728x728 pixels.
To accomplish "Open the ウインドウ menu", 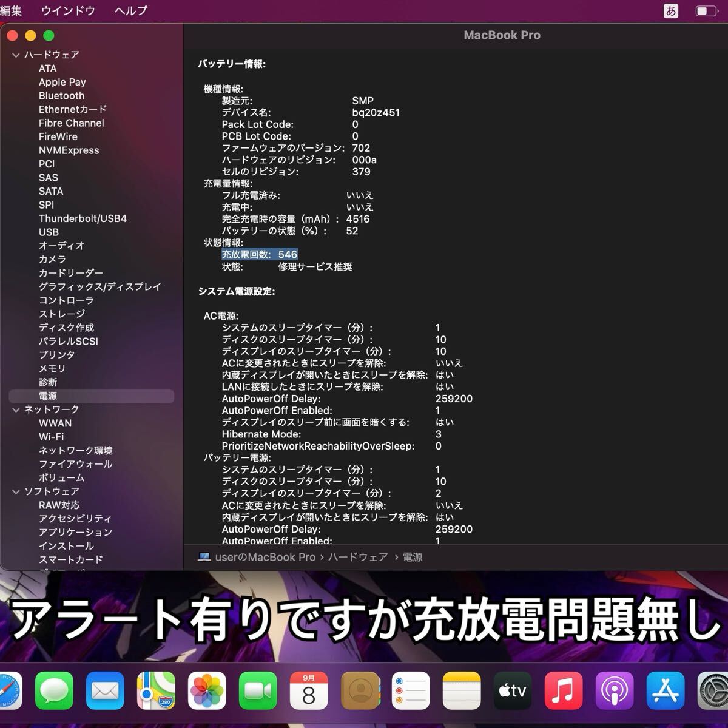I will tap(68, 10).
